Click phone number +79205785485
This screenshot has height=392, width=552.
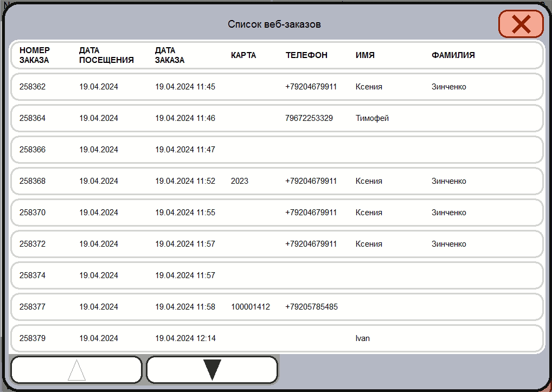[x=312, y=307]
